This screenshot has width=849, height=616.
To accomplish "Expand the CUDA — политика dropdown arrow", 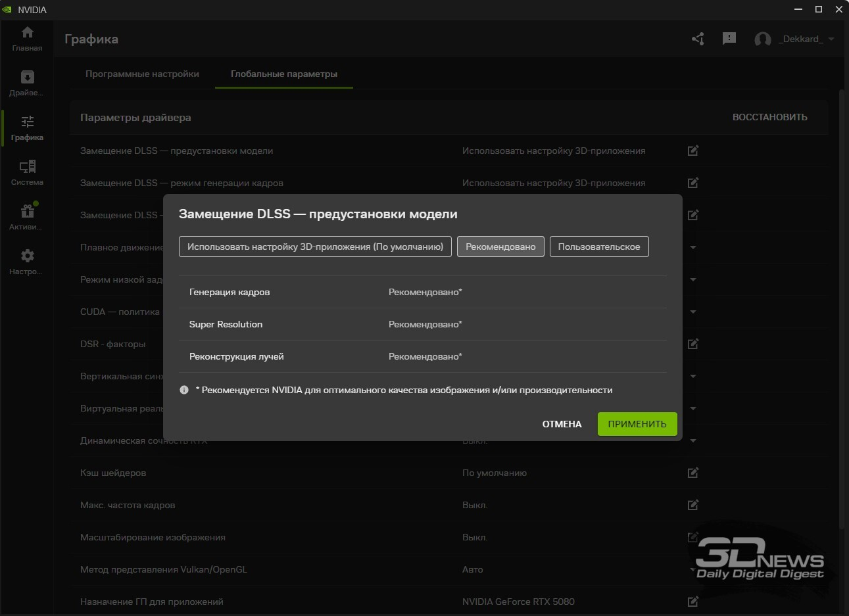I will (693, 312).
